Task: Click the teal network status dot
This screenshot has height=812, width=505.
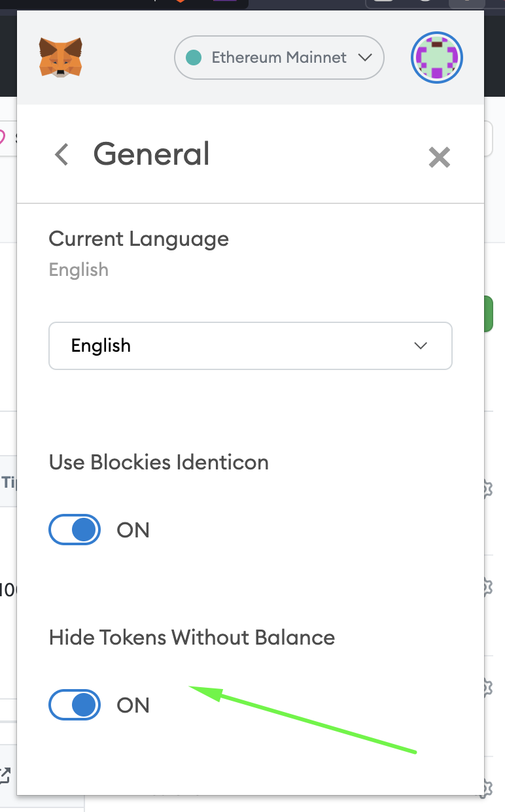Action: point(193,58)
